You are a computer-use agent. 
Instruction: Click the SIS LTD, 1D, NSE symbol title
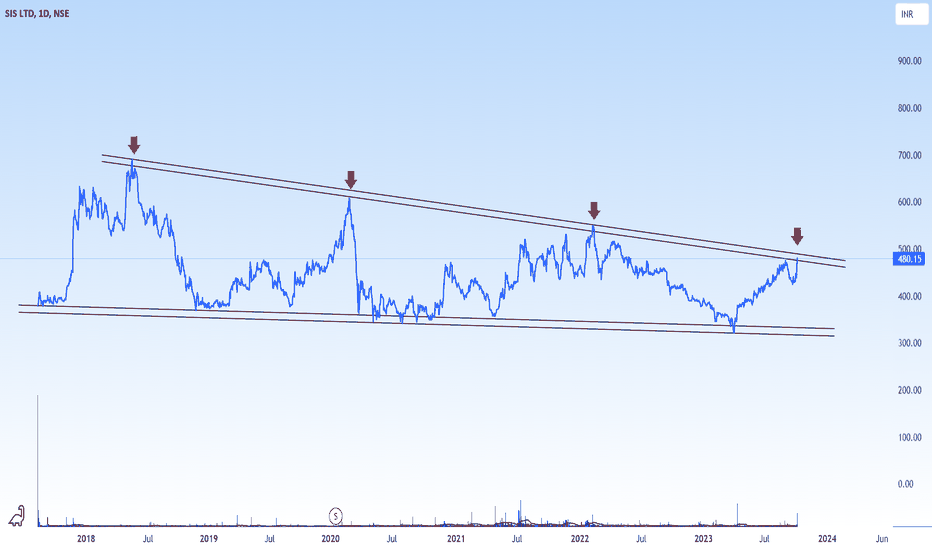pos(37,14)
